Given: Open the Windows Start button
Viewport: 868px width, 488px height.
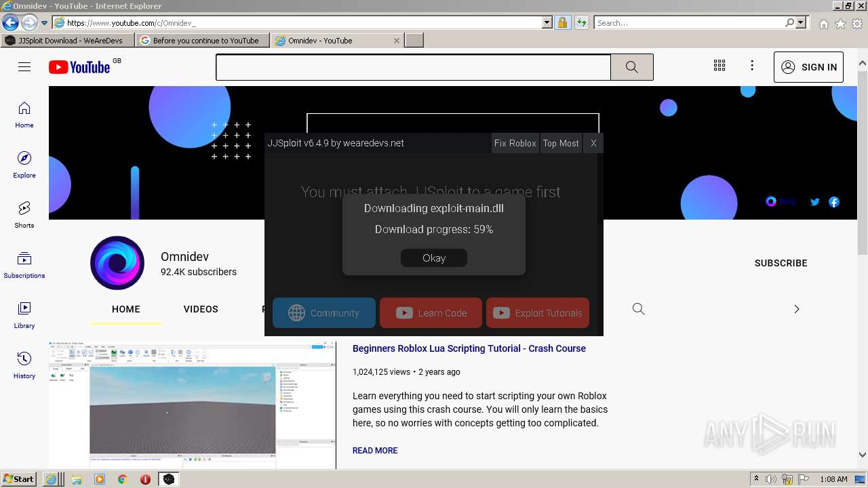Looking at the screenshot, I should [19, 479].
